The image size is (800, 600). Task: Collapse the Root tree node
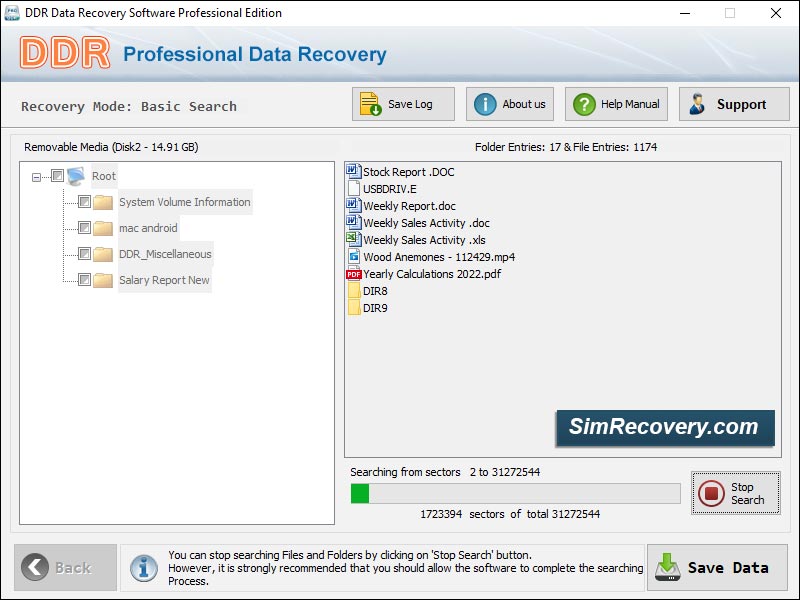[x=37, y=177]
